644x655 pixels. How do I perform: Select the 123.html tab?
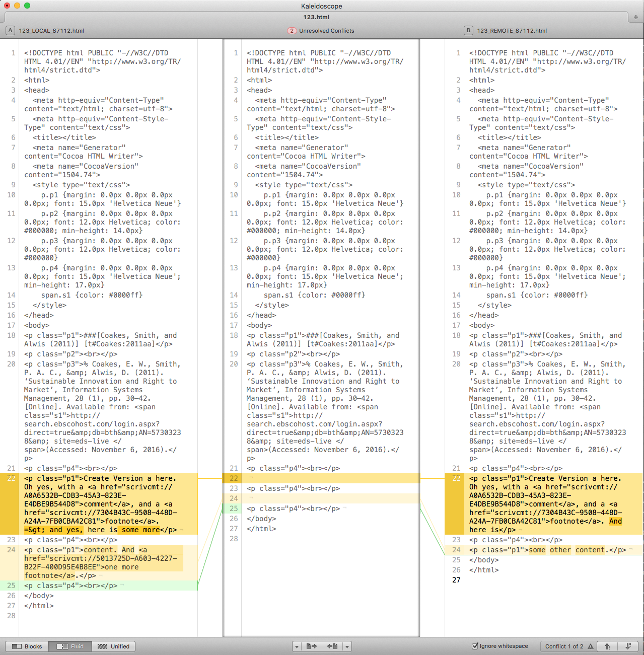coord(316,17)
